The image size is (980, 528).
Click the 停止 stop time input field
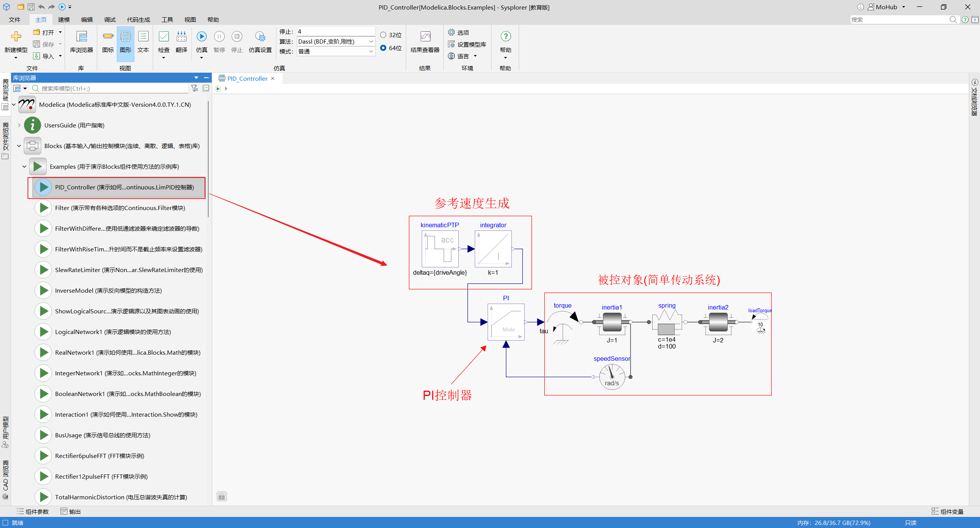click(x=336, y=31)
